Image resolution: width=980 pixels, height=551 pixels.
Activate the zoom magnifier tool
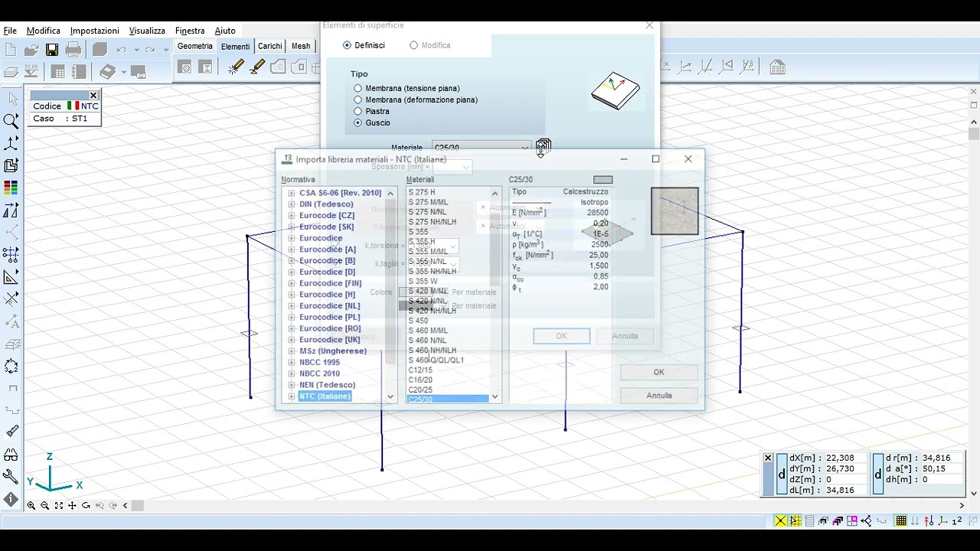click(x=11, y=121)
